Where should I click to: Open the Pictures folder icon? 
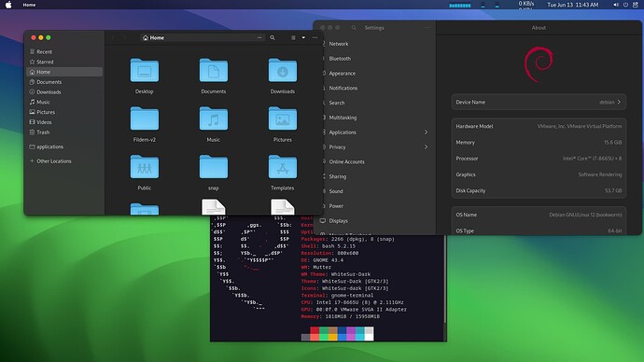coord(283,118)
